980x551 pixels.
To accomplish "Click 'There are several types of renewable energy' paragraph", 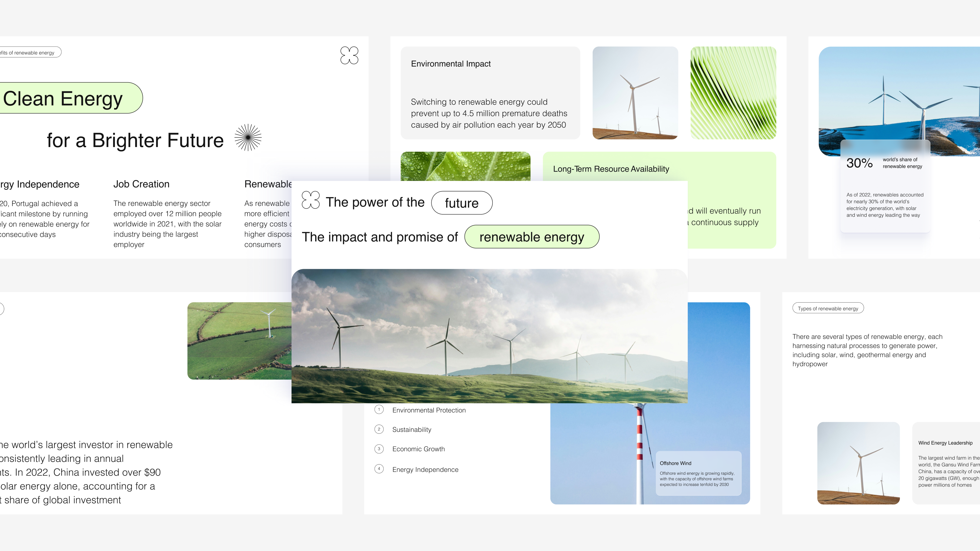I will point(867,350).
